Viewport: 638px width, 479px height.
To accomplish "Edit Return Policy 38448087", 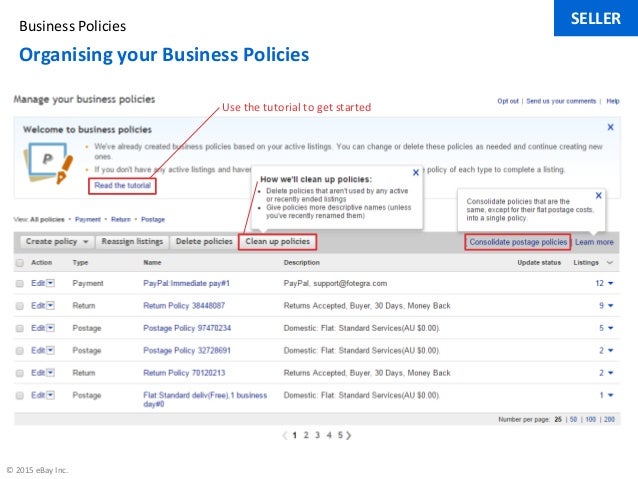I will (38, 306).
